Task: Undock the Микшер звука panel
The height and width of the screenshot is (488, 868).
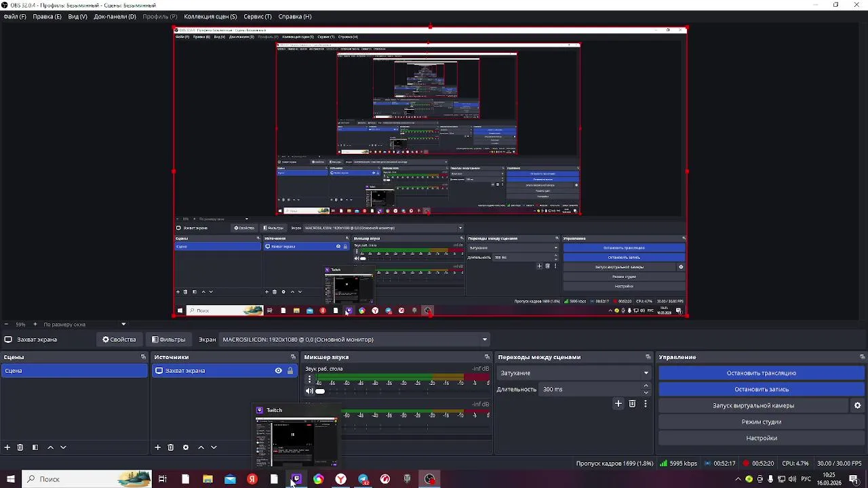Action: pyautogui.click(x=487, y=357)
